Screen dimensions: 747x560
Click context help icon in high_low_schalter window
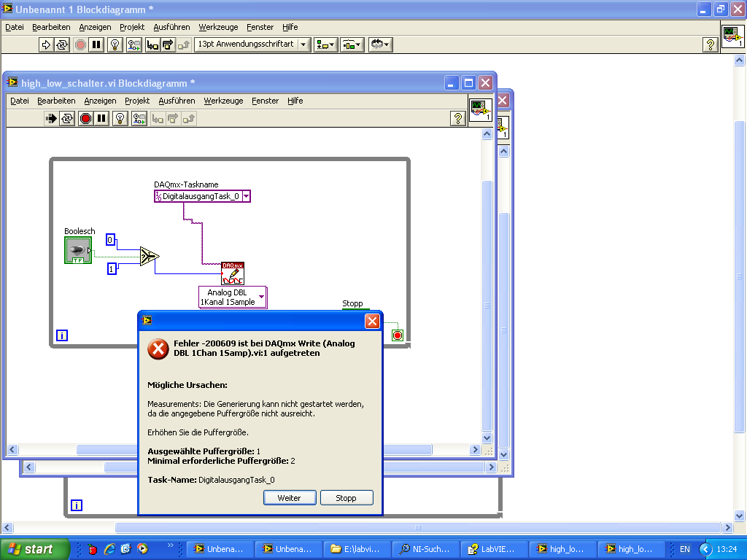(x=458, y=119)
